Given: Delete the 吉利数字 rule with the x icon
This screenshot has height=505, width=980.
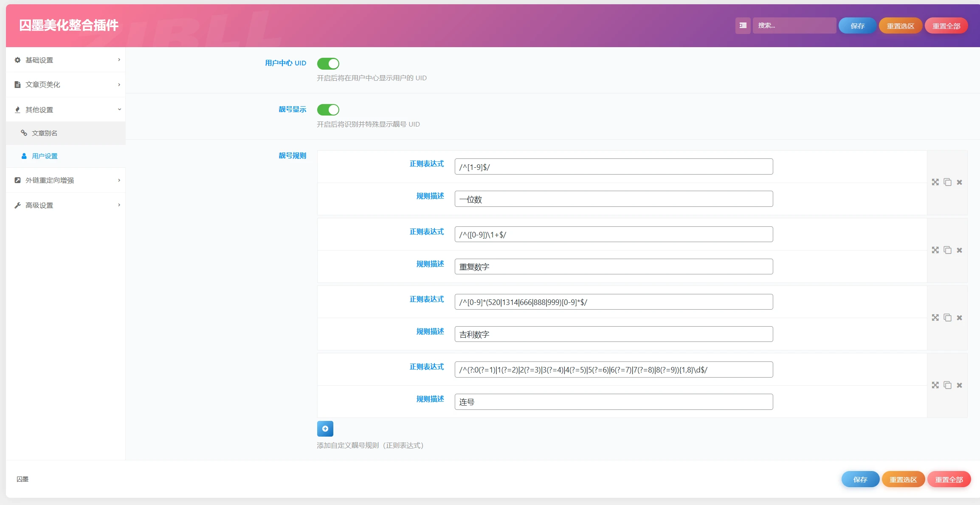Looking at the screenshot, I should 959,318.
